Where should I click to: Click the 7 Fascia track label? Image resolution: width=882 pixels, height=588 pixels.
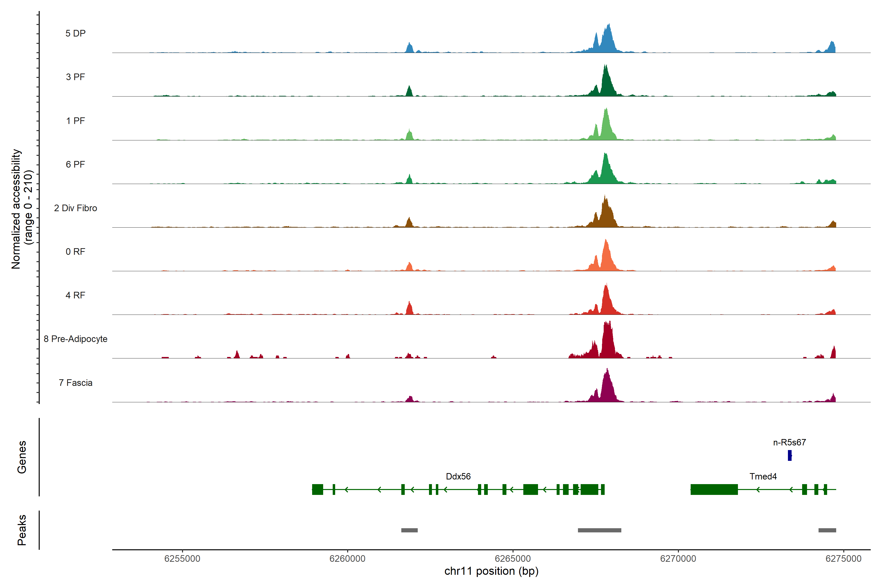pyautogui.click(x=75, y=383)
